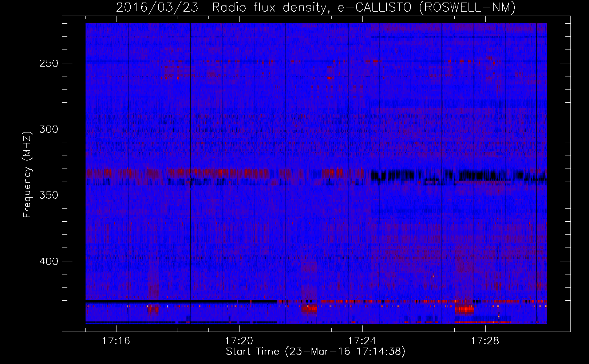Click the 350 frequency tick label

[48, 195]
